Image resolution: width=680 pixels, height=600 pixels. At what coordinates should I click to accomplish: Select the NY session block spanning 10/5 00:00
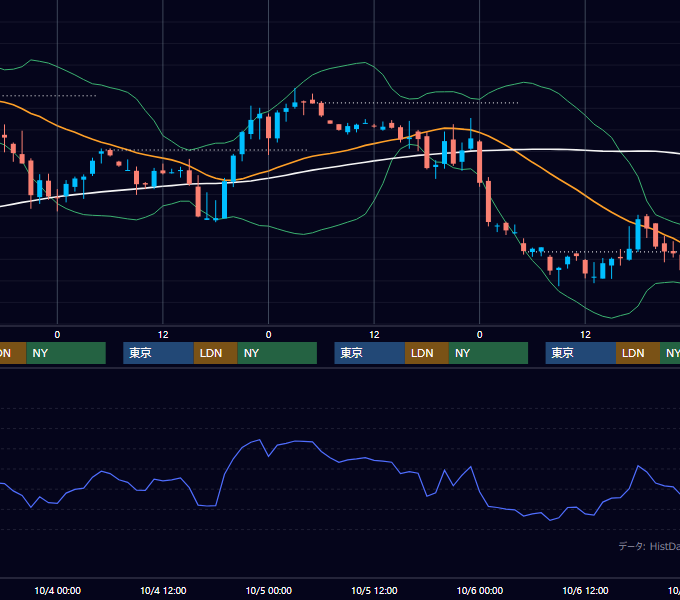click(277, 353)
